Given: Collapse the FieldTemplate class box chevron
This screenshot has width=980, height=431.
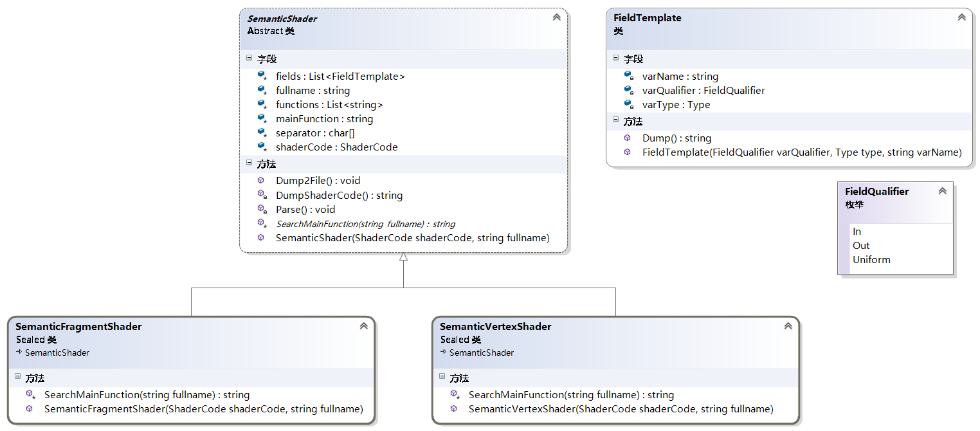Looking at the screenshot, I should pos(961,17).
